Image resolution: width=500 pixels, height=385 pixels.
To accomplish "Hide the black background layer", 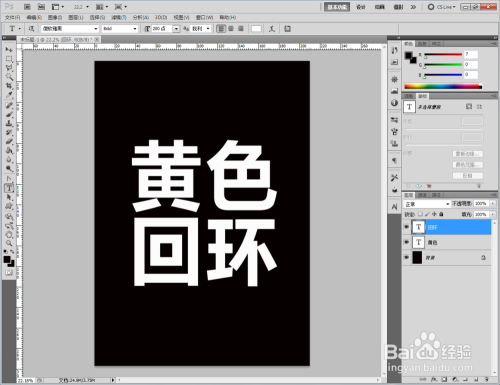I will [x=406, y=257].
